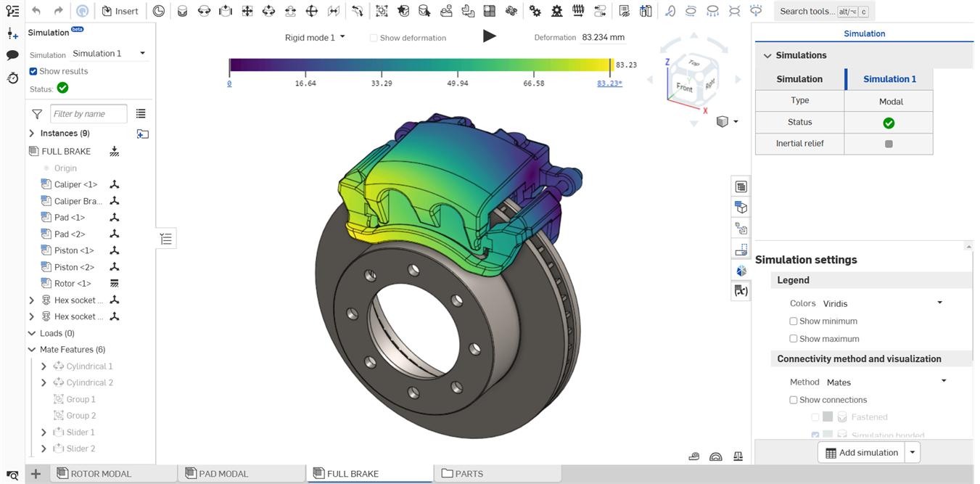
Task: Open the Colors Viridis dropdown
Action: [x=882, y=303]
